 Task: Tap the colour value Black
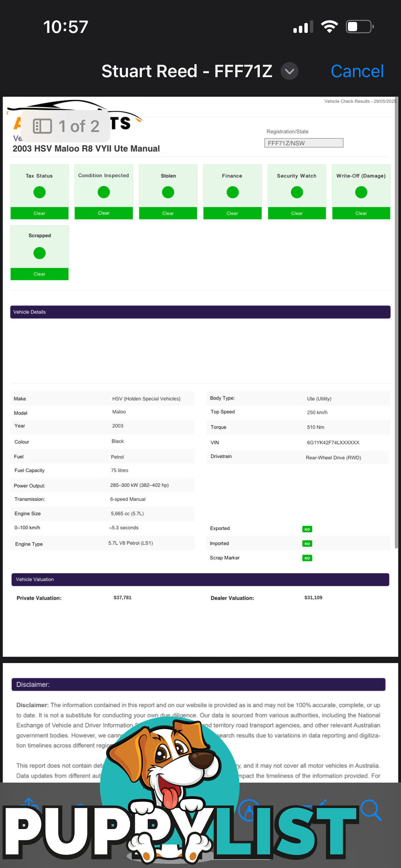(x=118, y=441)
